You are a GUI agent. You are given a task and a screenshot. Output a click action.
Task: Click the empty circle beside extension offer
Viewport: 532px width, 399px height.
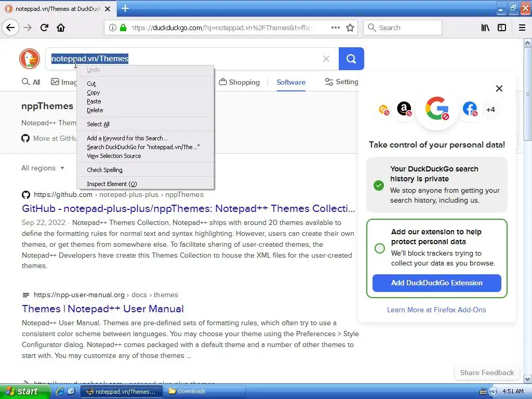[x=380, y=248]
